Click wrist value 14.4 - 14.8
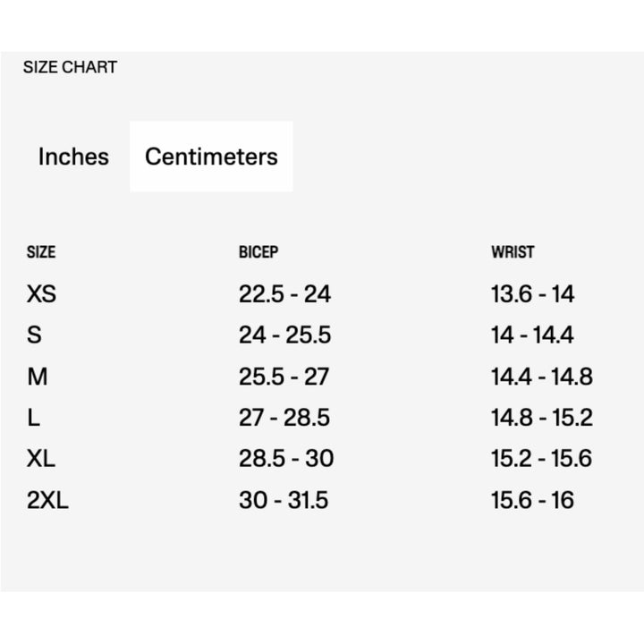The height and width of the screenshot is (644, 644). 541,377
